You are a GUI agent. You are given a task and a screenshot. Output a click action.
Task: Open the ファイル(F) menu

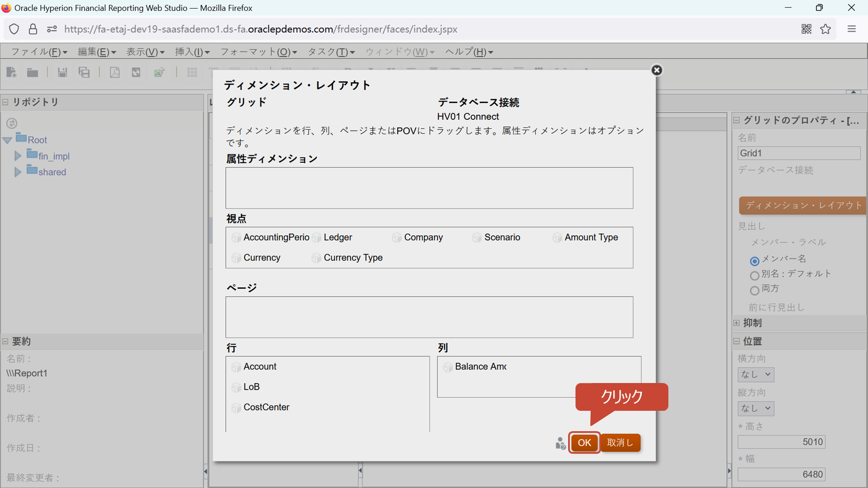39,52
